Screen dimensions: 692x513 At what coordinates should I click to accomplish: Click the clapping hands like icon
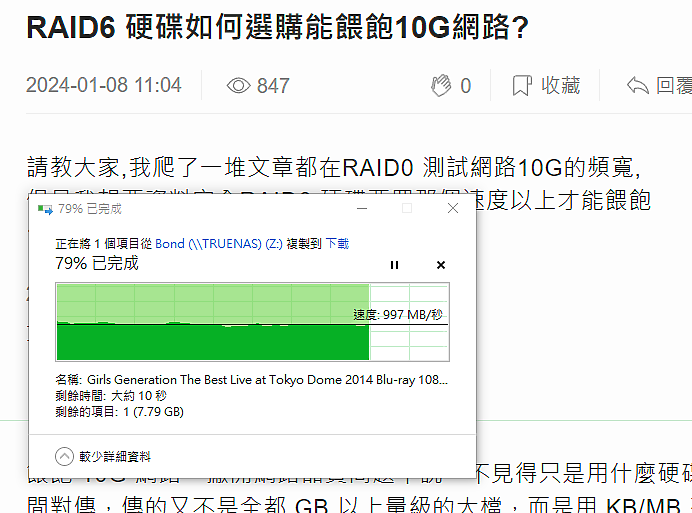(441, 85)
